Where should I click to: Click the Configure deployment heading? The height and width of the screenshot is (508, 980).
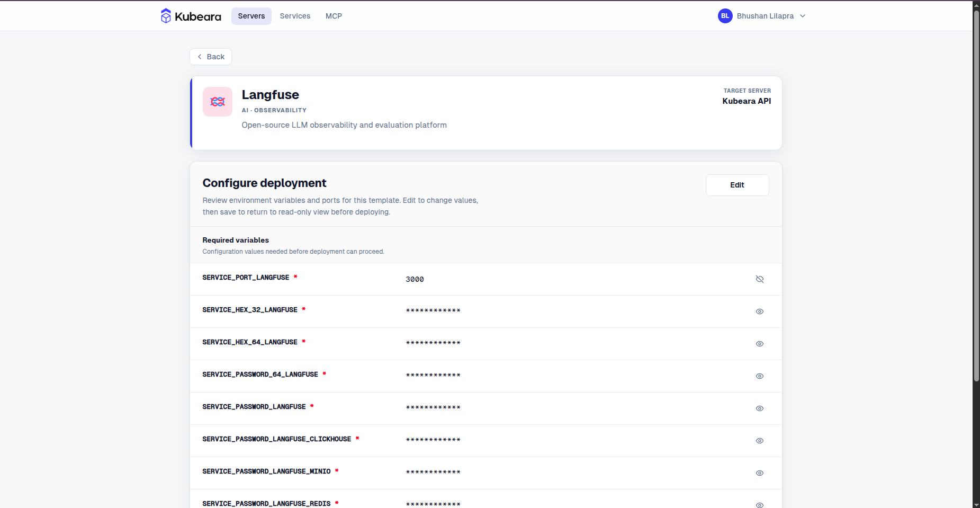264,183
